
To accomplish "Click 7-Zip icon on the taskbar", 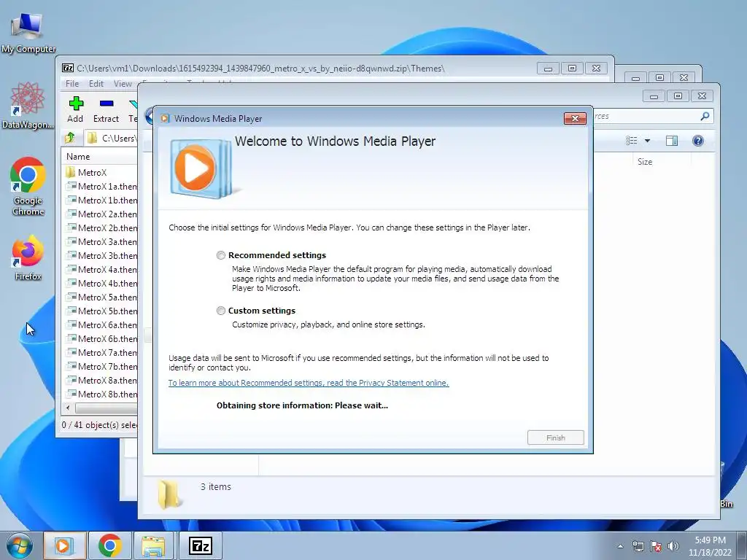I will point(201,545).
